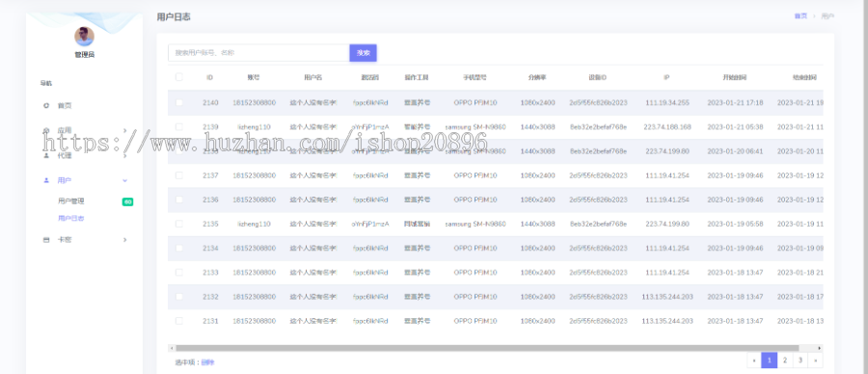868x374 pixels.
Task: Click the 用户名 column header
Action: tap(313, 77)
